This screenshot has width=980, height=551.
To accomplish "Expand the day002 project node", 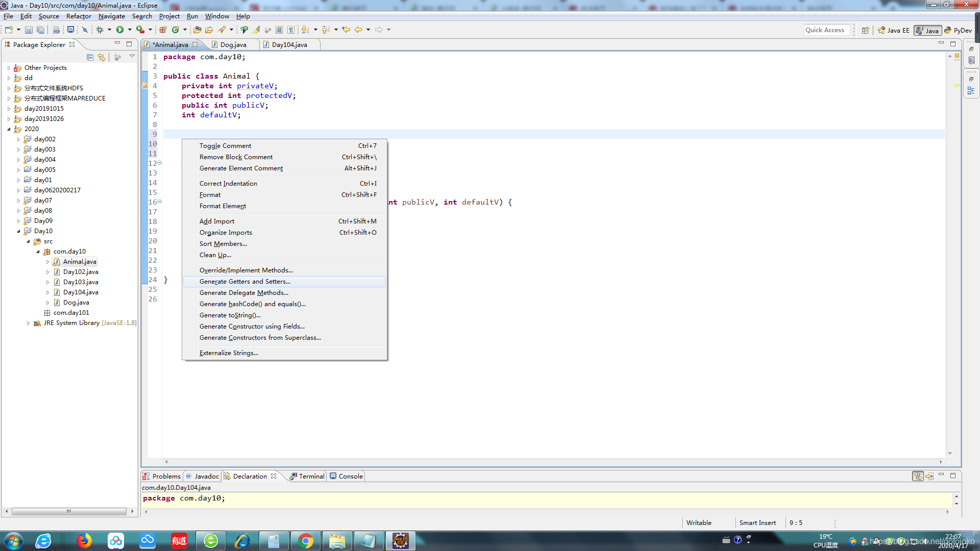I will point(19,139).
